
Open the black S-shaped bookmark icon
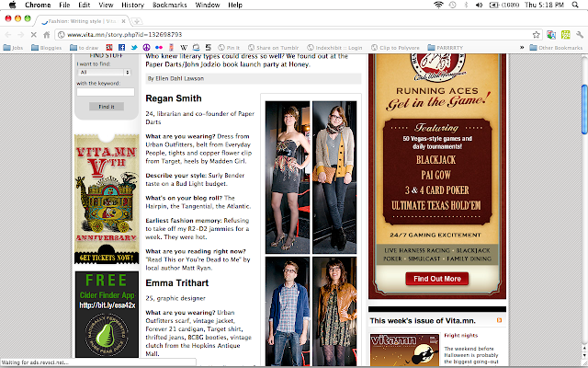tap(209, 47)
